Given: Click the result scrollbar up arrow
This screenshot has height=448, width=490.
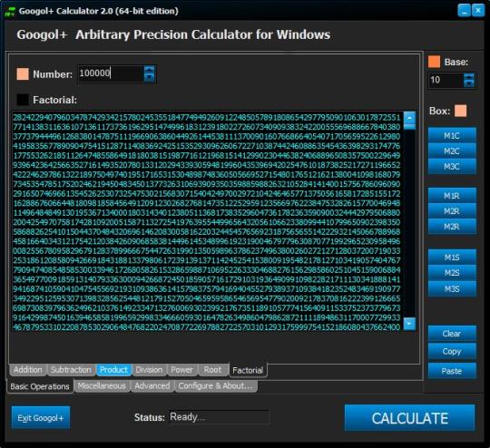Looking at the screenshot, I should 409,118.
